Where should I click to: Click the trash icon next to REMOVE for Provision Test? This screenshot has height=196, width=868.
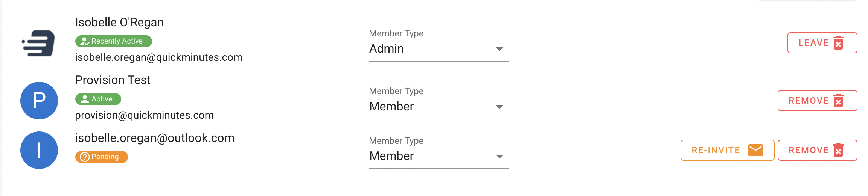pyautogui.click(x=838, y=101)
